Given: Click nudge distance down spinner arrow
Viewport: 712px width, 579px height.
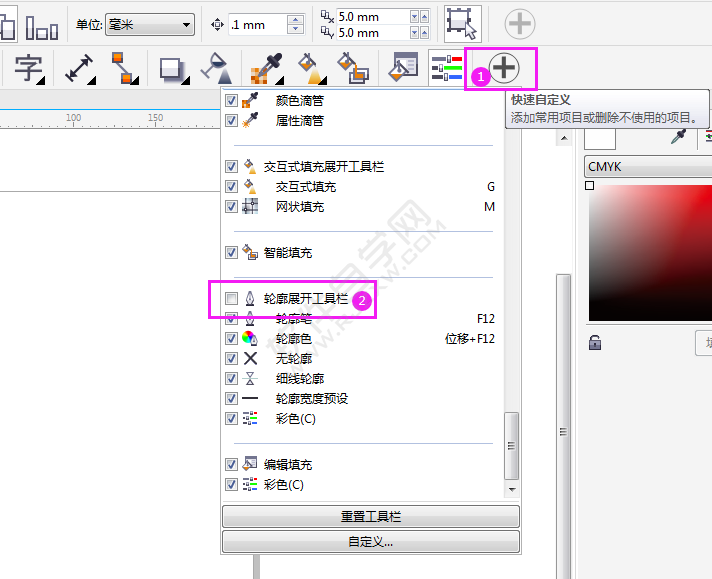Looking at the screenshot, I should click(295, 29).
